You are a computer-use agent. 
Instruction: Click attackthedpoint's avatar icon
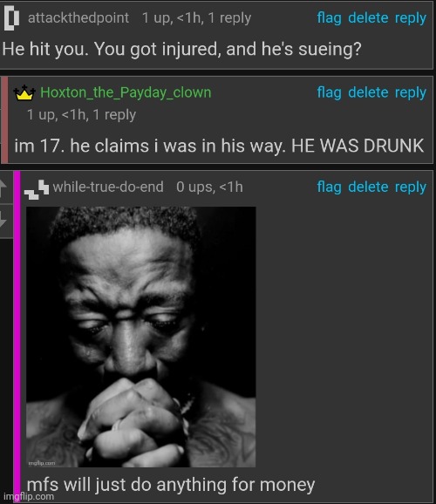(12, 18)
